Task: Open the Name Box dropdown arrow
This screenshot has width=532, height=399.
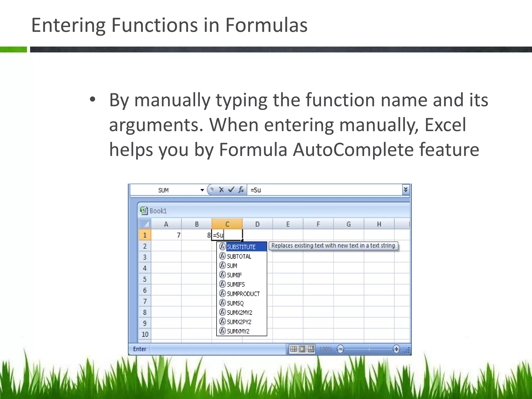Action: pos(202,190)
